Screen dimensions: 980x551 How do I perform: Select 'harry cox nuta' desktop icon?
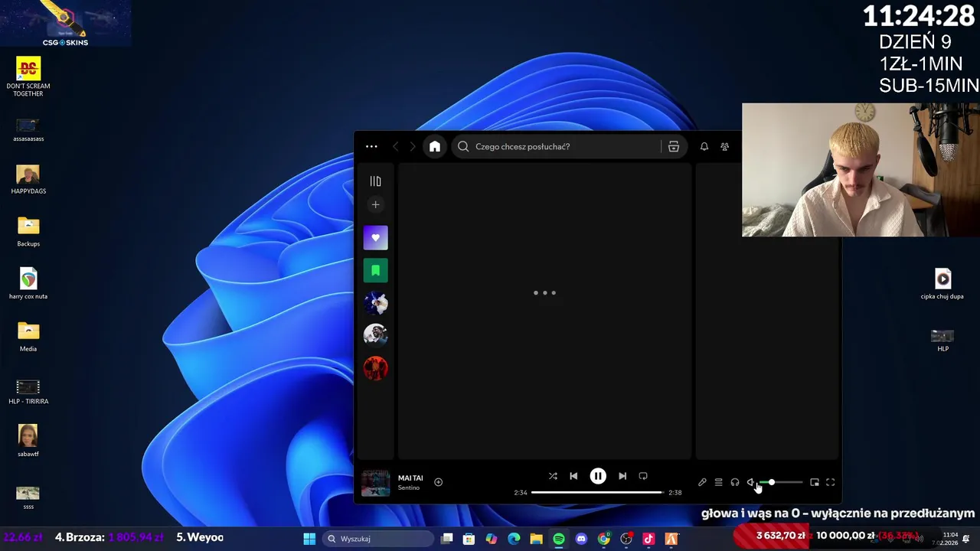[28, 284]
